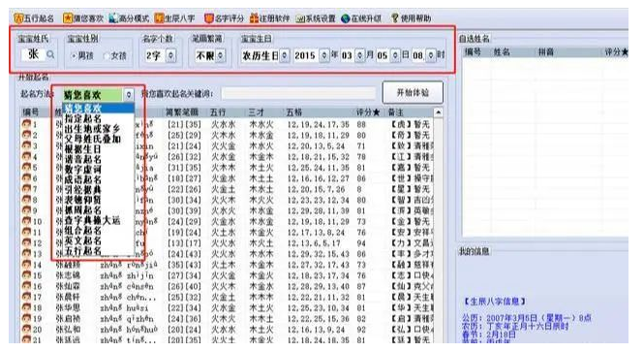Image resolution: width=644 pixels, height=352 pixels.
Task: Click the 五行起名 toolbar icon
Action: pos(18,18)
